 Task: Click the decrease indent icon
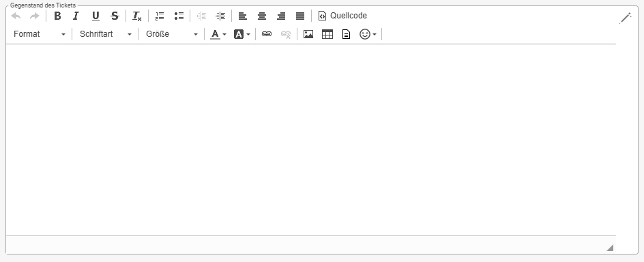pyautogui.click(x=201, y=16)
